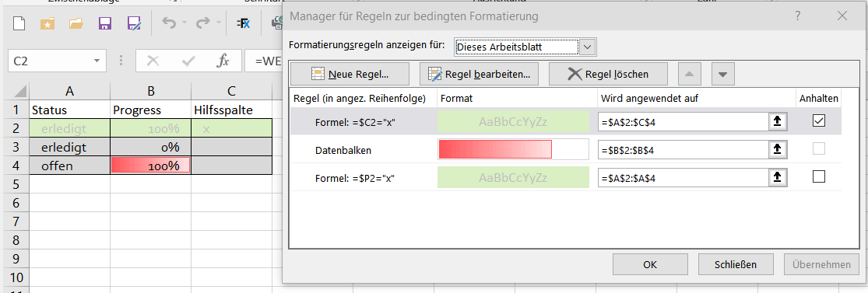Click the purple save disk icon
This screenshot has width=868, height=293.
coord(104,23)
